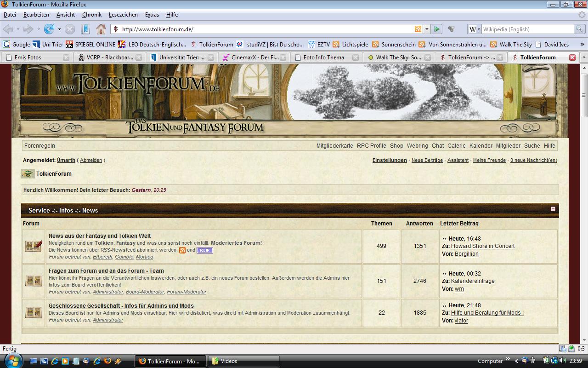The image size is (588, 368).
Task: Close the VCRP - Blackboard tab
Action: click(x=139, y=57)
